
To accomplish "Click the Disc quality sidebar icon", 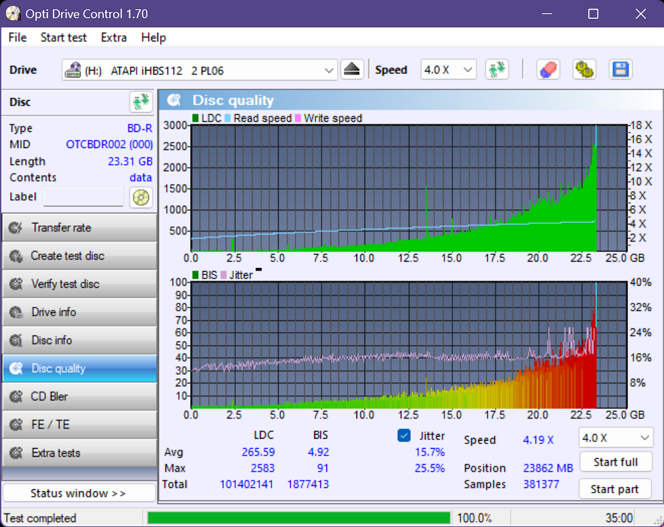I will tap(16, 369).
